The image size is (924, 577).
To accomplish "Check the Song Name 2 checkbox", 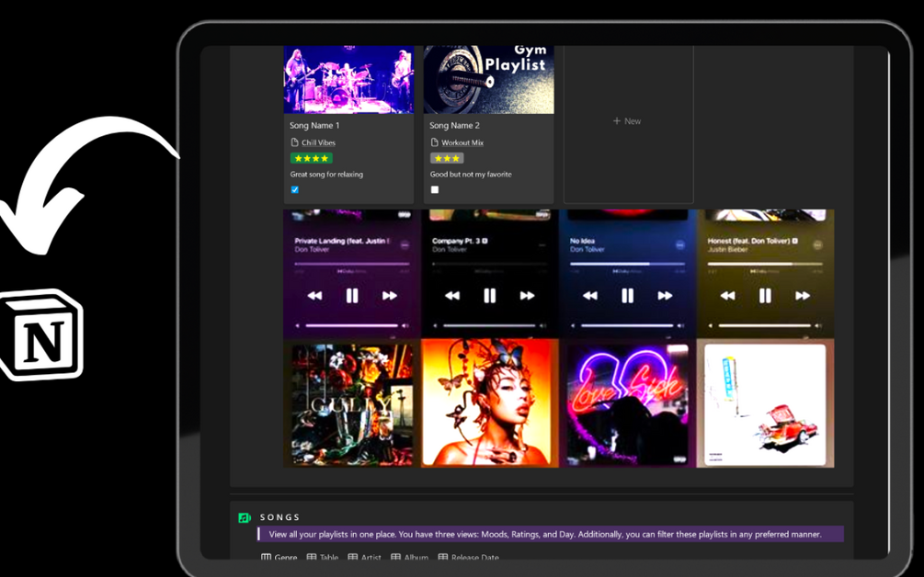I will pyautogui.click(x=435, y=189).
